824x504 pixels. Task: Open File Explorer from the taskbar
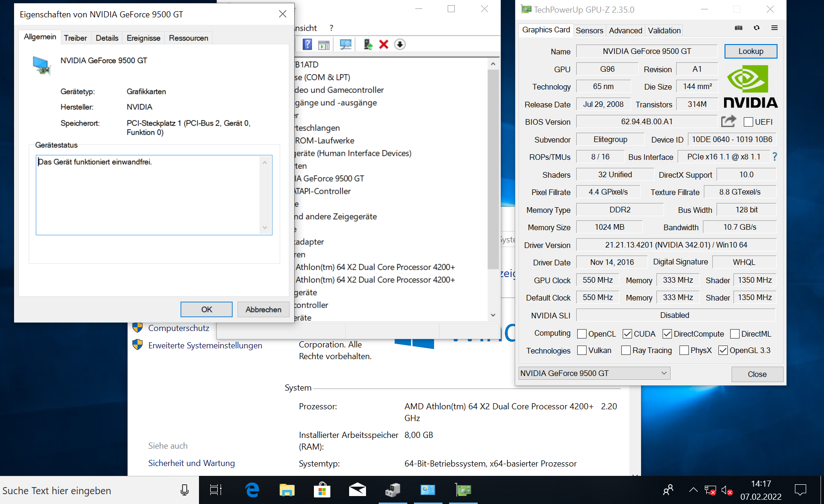[287, 490]
